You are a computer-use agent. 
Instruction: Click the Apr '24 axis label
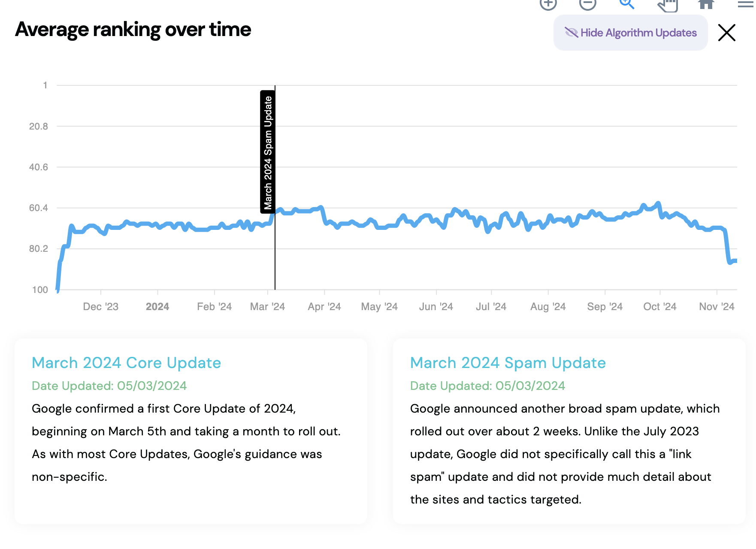[x=324, y=307]
